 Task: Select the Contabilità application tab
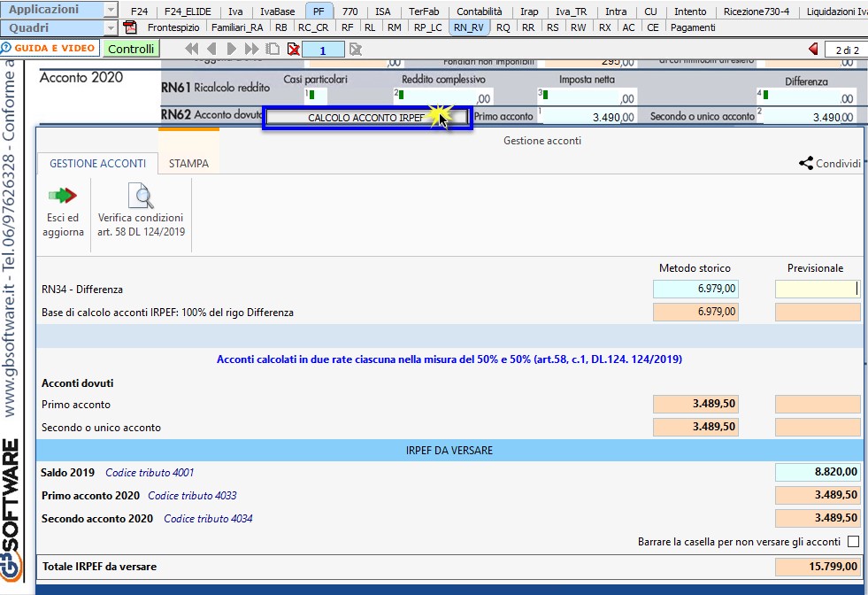tap(479, 12)
